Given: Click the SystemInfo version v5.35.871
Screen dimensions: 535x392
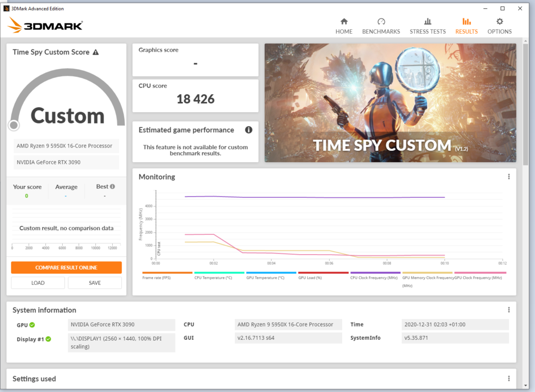Looking at the screenshot, I should (x=455, y=338).
